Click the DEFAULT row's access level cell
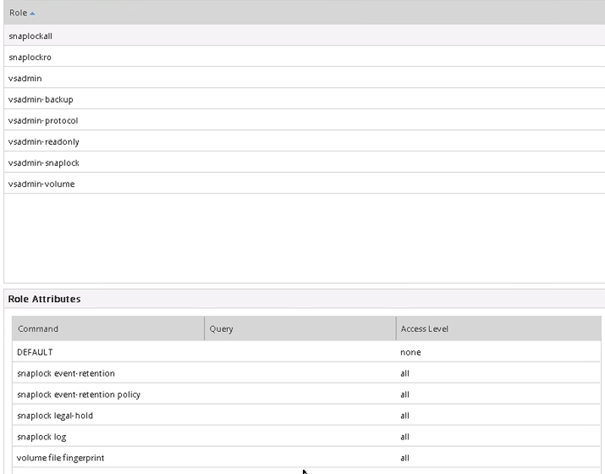605x474 pixels. pyautogui.click(x=410, y=352)
